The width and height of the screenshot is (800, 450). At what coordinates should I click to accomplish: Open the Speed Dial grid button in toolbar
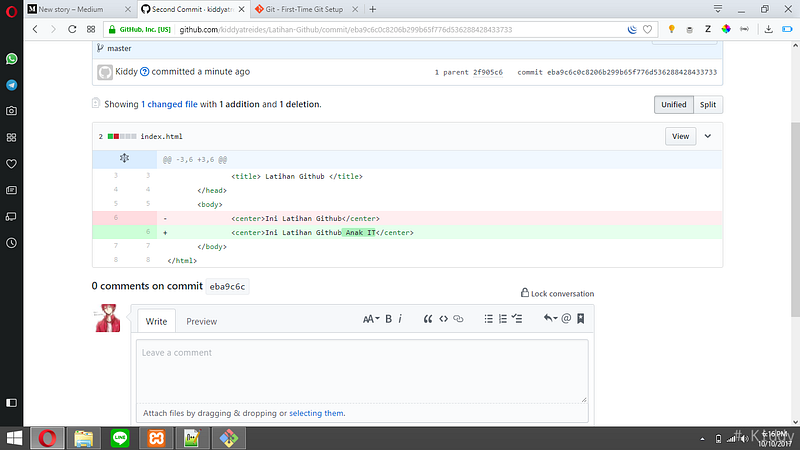[91, 30]
